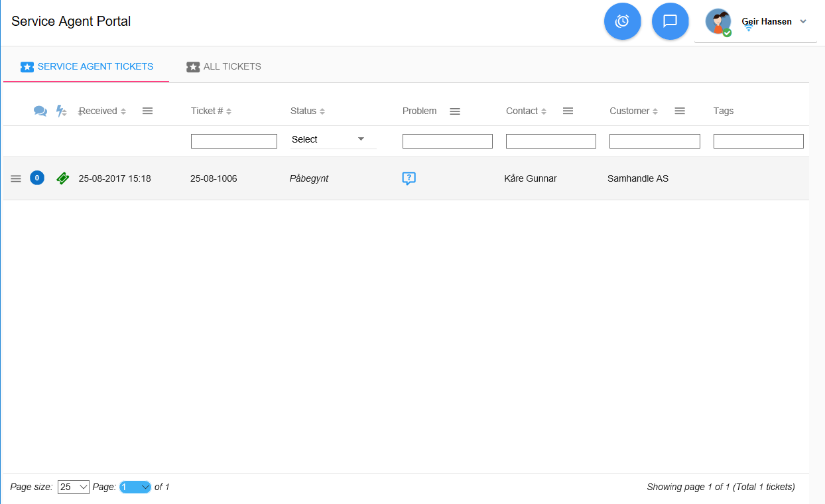Open the alarm clock reminders button

(x=622, y=21)
